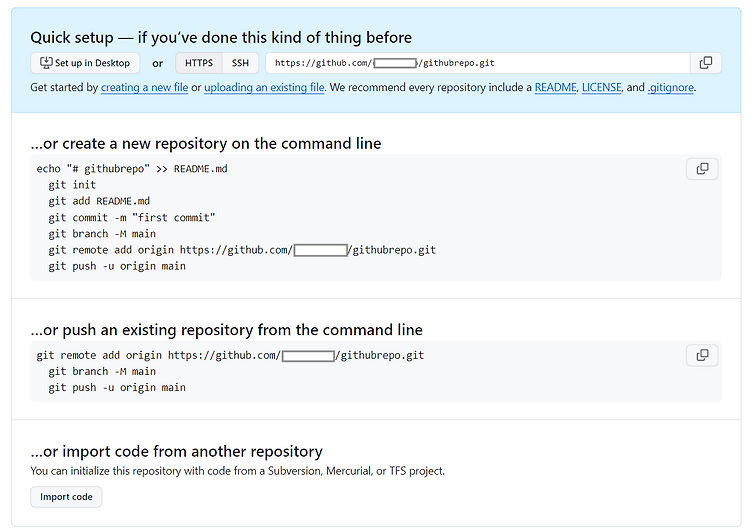Copy the create-new-repository command block
The width and height of the screenshot is (750, 531).
coord(702,169)
